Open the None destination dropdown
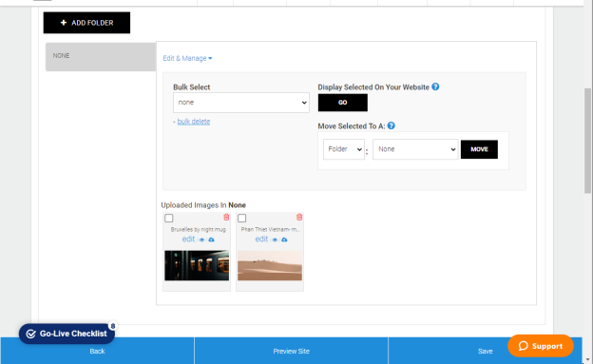This screenshot has height=364, width=593. [x=415, y=149]
